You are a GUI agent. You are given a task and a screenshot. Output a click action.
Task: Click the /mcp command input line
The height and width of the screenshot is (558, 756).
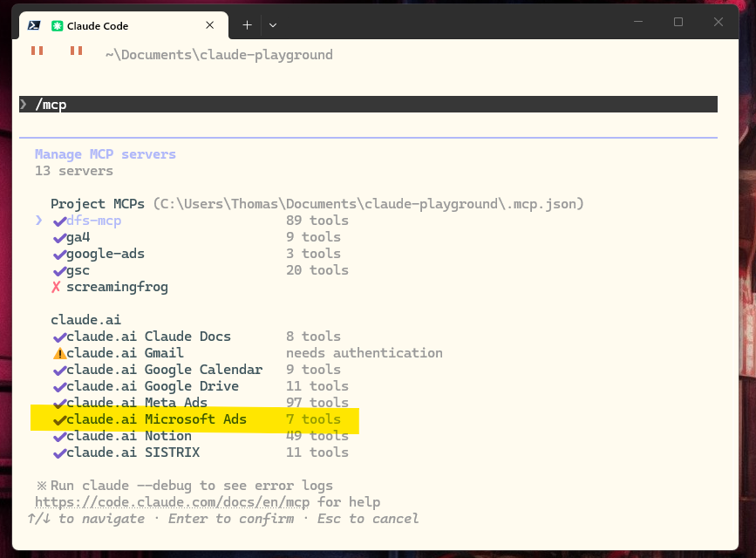coord(368,104)
